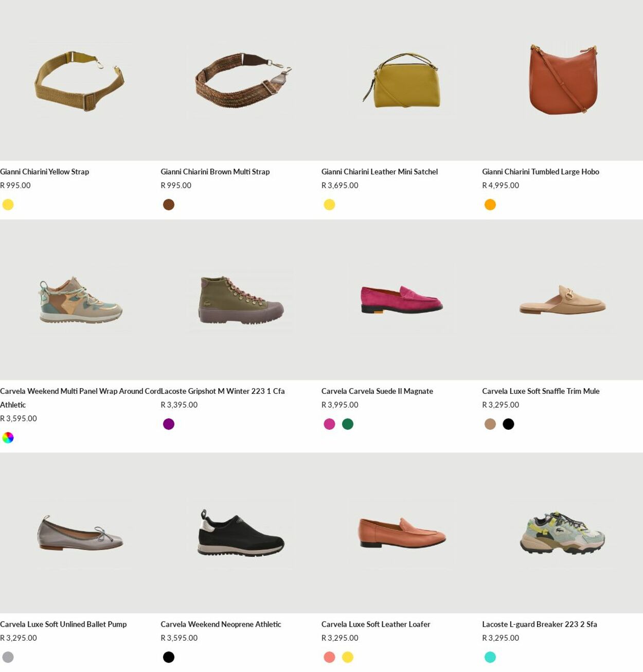
Task: Click R 3,595.00 price of Neoprene Athletic
Action: point(179,638)
